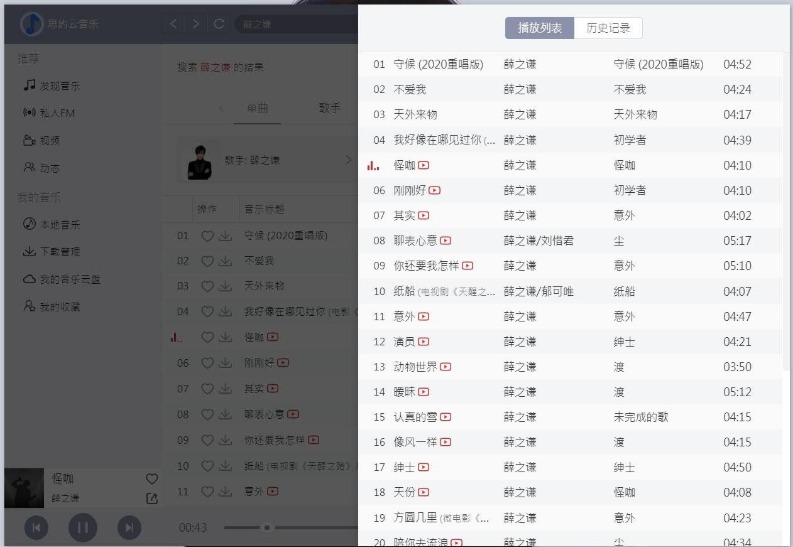
Task: Pause the current song
Action: click(82, 528)
